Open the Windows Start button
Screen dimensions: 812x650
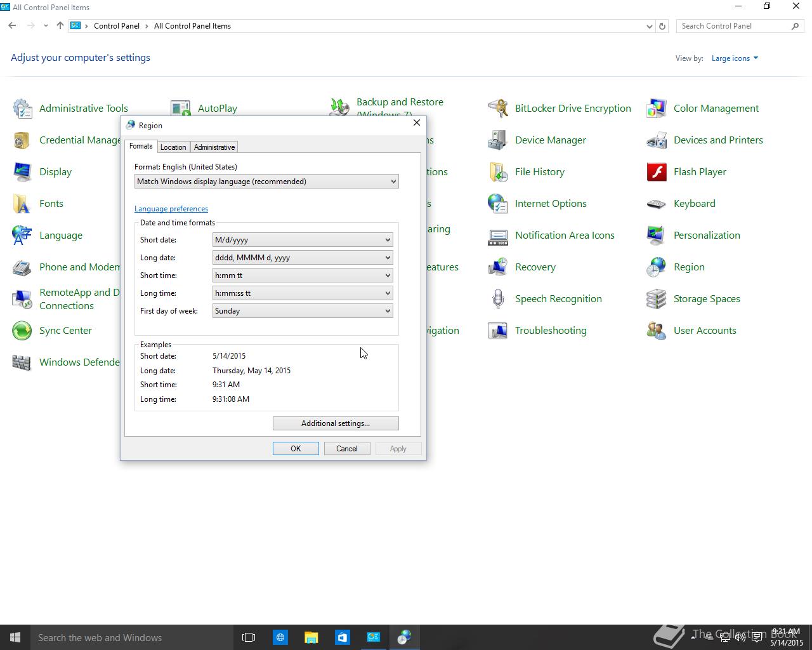[x=15, y=637]
